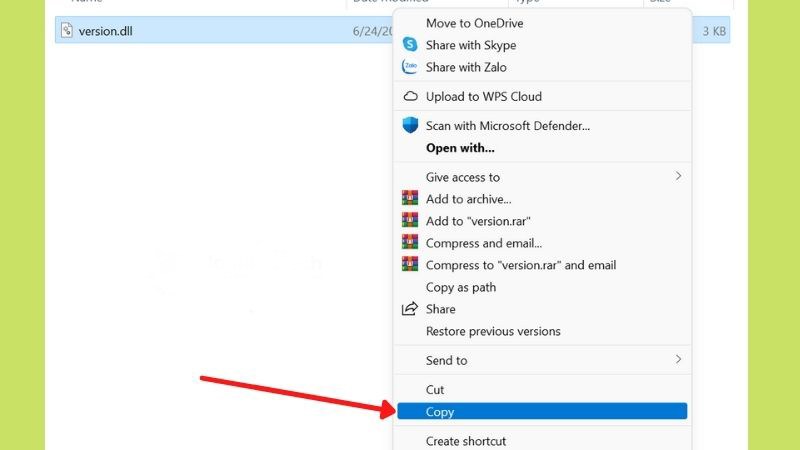The image size is (800, 450).
Task: Expand the Give access to submenu arrow
Action: click(x=678, y=176)
